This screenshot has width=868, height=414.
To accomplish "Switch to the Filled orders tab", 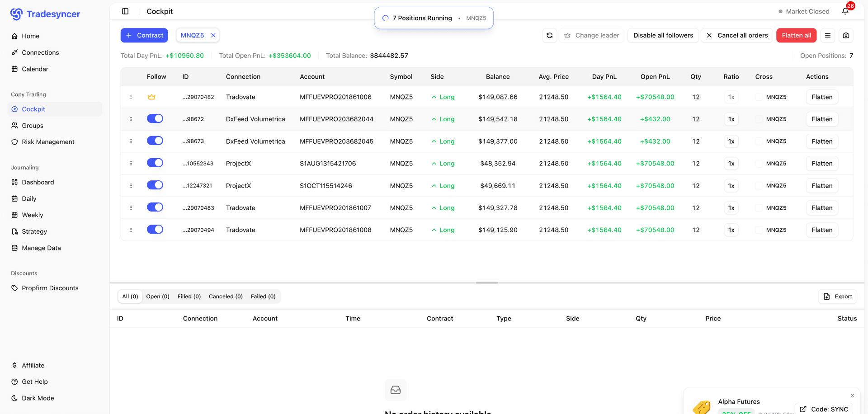I will [x=189, y=296].
